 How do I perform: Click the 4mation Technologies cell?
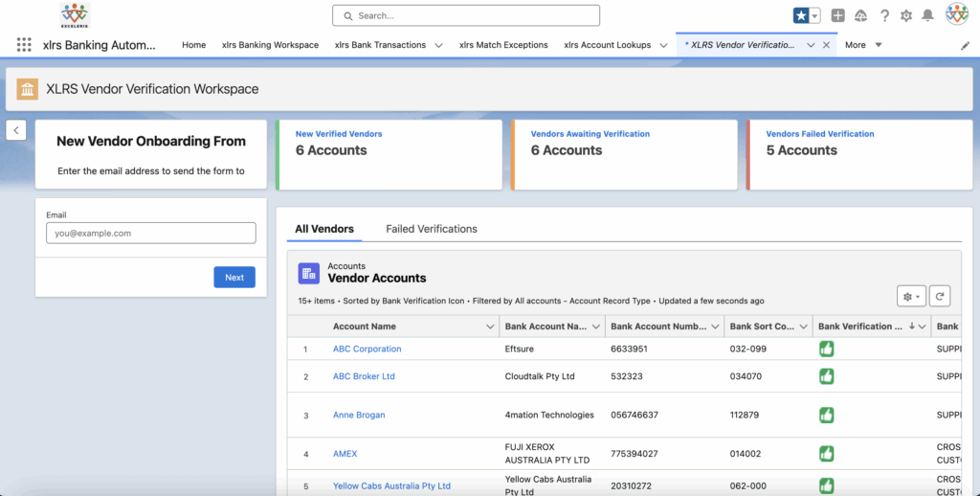point(549,415)
